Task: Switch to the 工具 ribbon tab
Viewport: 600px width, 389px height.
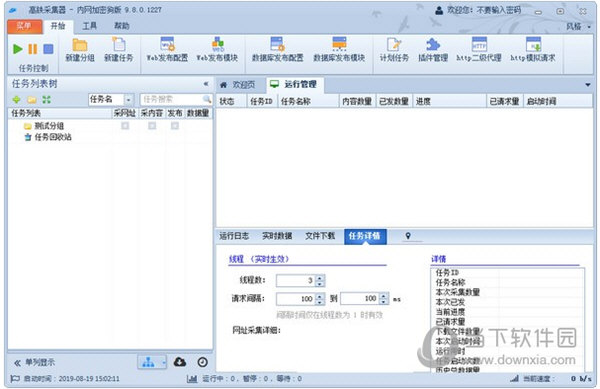Action: tap(90, 26)
